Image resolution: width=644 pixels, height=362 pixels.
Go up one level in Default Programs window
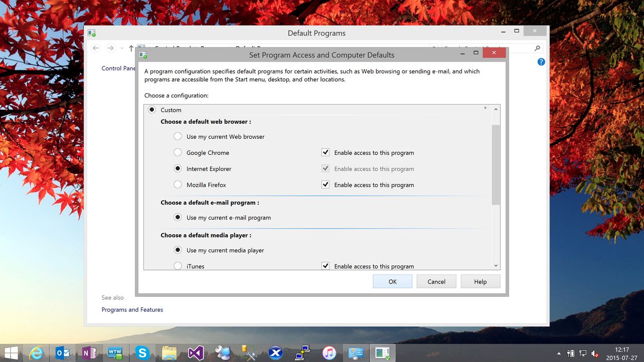pos(131,48)
